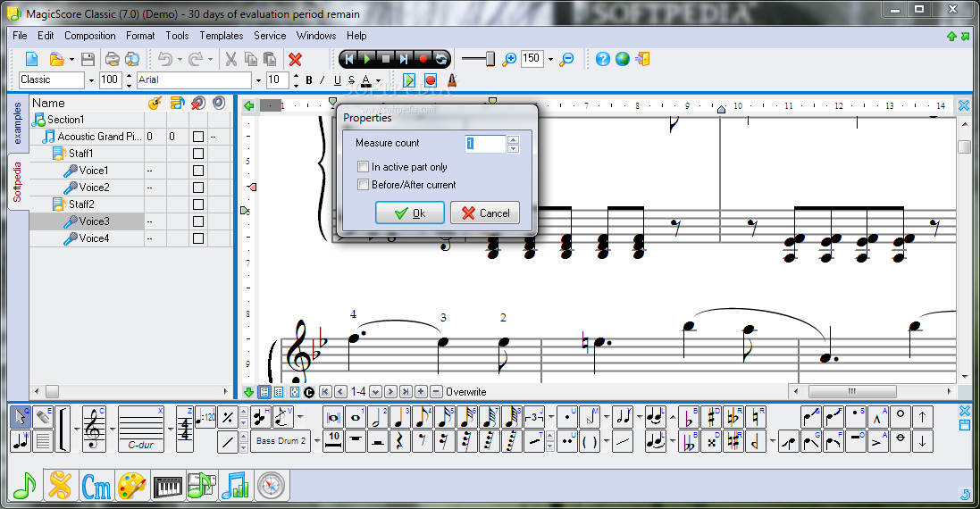Toggle checkbox in Acoustic Grand Piano row
This screenshot has height=509, width=980.
click(x=198, y=137)
